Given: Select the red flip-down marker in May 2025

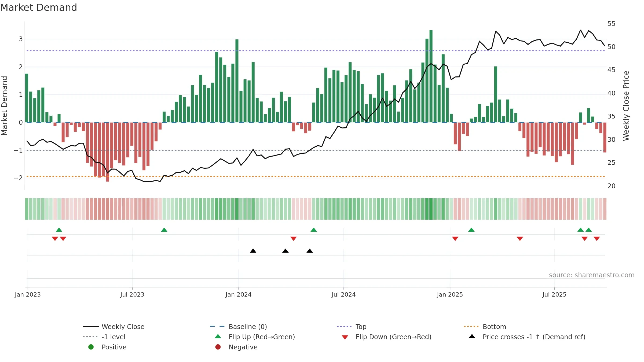Looking at the screenshot, I should pos(520,239).
